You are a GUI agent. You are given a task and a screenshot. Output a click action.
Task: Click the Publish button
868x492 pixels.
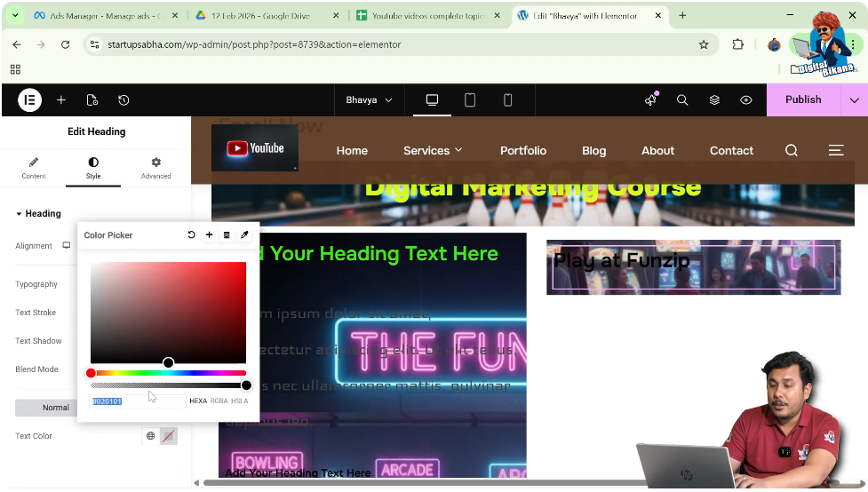pos(803,99)
